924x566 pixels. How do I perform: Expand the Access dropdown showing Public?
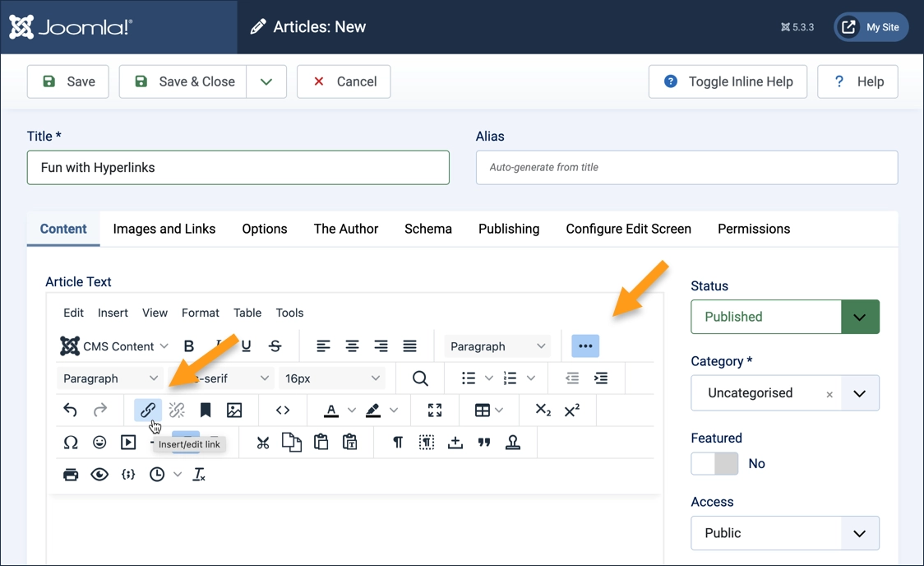(783, 532)
